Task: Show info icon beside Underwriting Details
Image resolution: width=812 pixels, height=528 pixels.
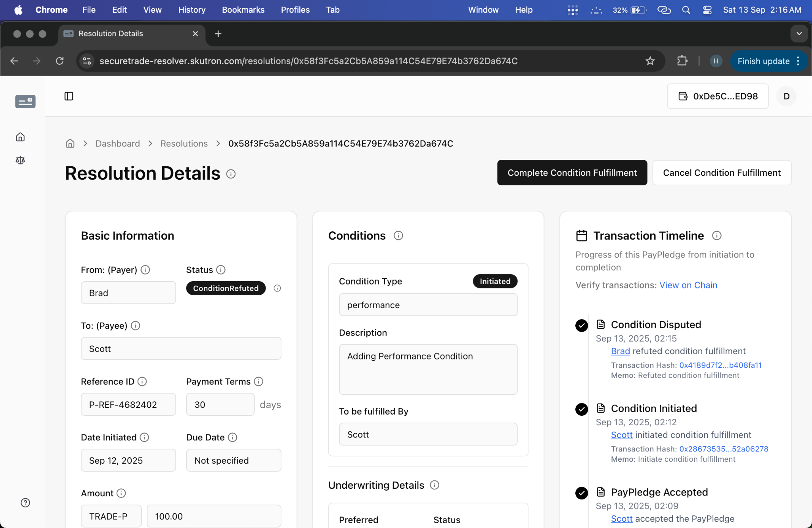Action: pos(435,485)
